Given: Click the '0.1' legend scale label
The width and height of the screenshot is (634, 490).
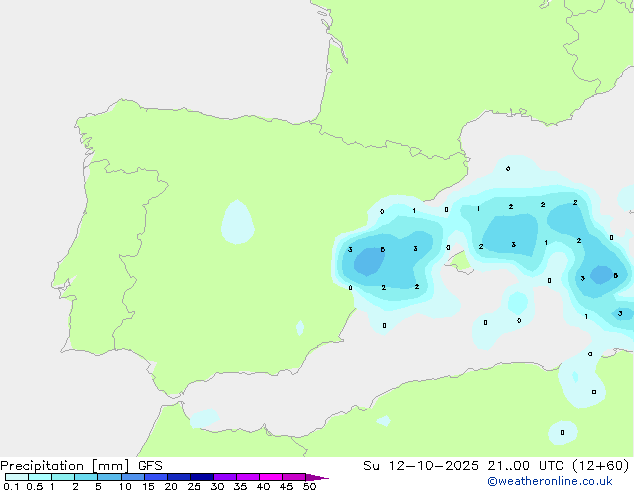Looking at the screenshot, I should pos(11,486).
